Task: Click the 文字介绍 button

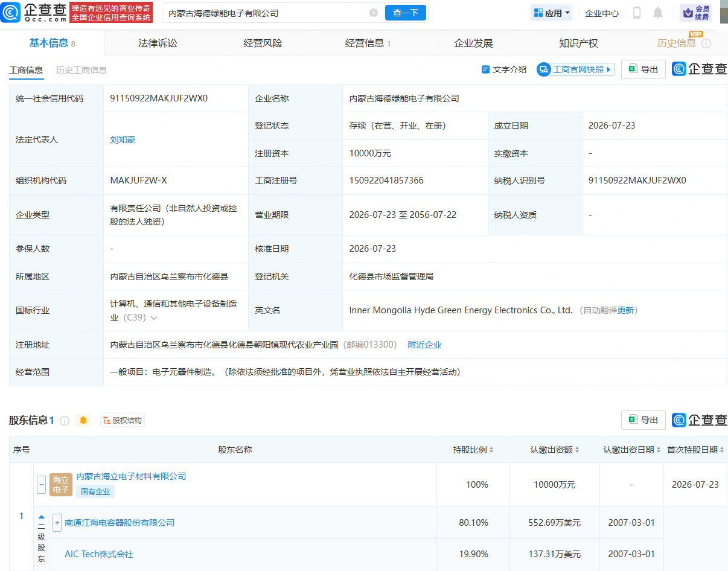Action: (504, 69)
